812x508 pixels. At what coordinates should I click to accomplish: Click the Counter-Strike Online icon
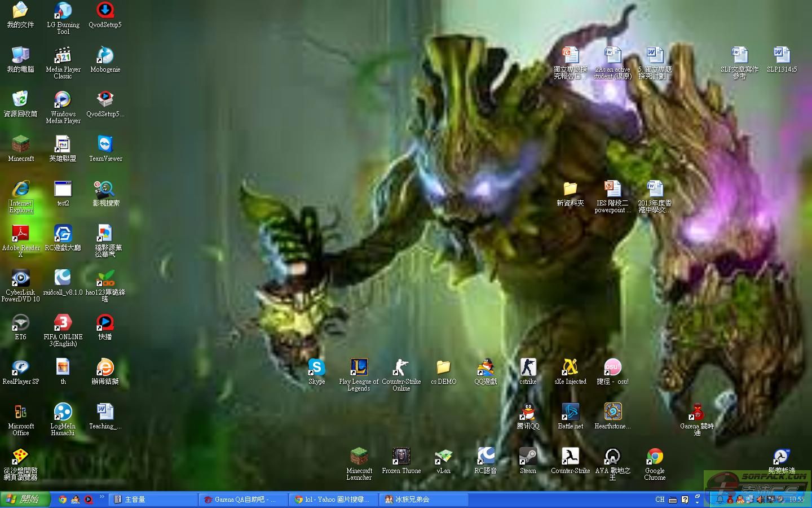[401, 367]
